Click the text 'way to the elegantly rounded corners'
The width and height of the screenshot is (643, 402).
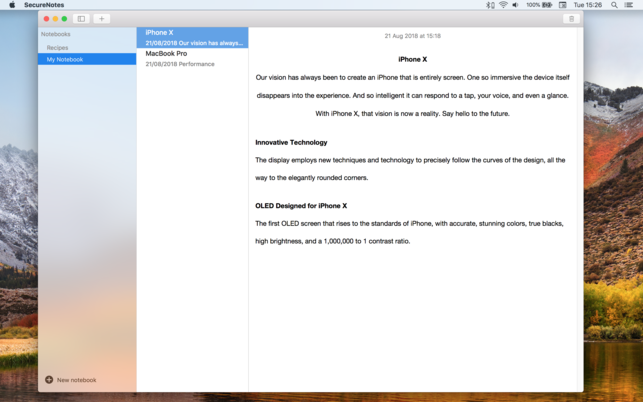[x=312, y=178]
